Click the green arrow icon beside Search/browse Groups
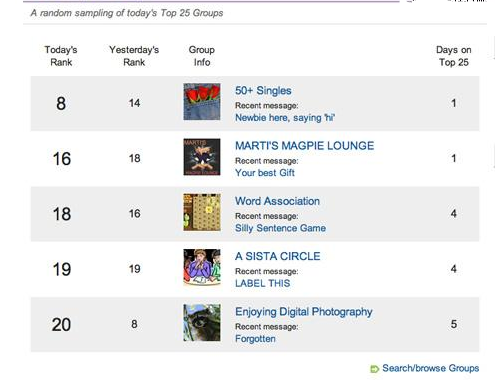This screenshot has height=380, width=500. [375, 369]
